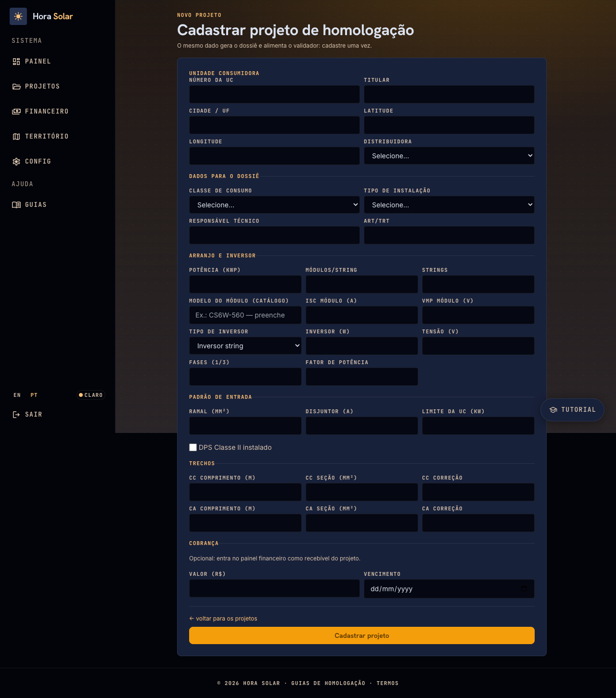The height and width of the screenshot is (698, 616).
Task: Click the Sair logout arrow icon
Action: (x=16, y=415)
